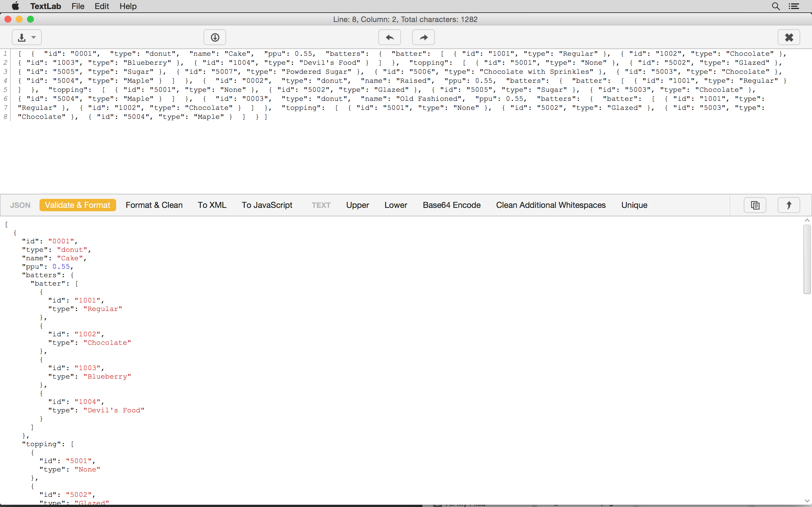The height and width of the screenshot is (507, 812).
Task: Click To JavaScript option
Action: coord(267,205)
